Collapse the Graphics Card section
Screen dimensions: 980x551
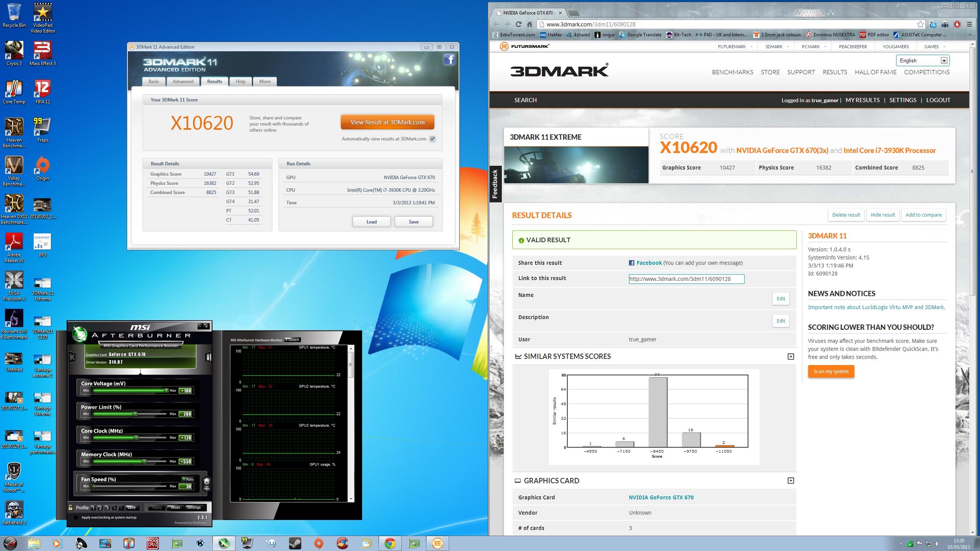pyautogui.click(x=791, y=481)
